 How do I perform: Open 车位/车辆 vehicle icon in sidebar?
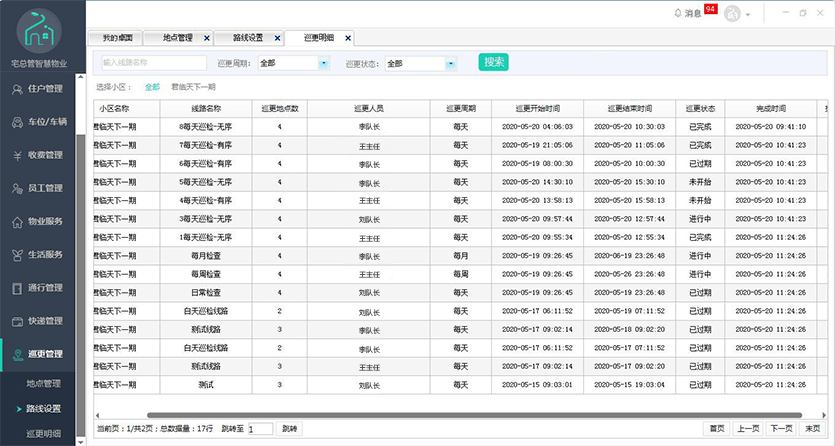(x=18, y=123)
